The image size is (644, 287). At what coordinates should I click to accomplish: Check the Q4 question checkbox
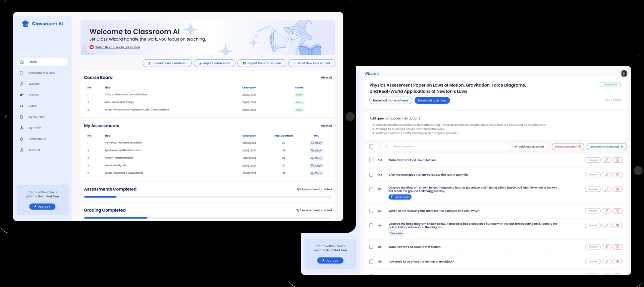[x=371, y=226]
